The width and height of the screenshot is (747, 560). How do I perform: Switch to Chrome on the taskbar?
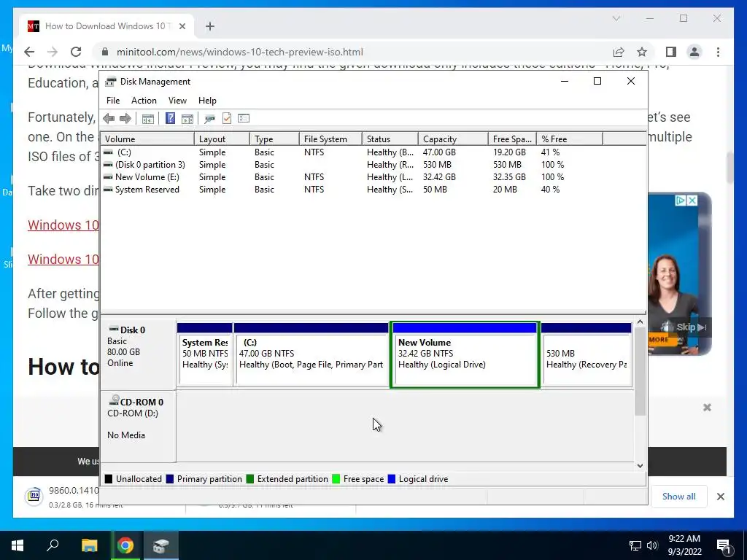(125, 545)
